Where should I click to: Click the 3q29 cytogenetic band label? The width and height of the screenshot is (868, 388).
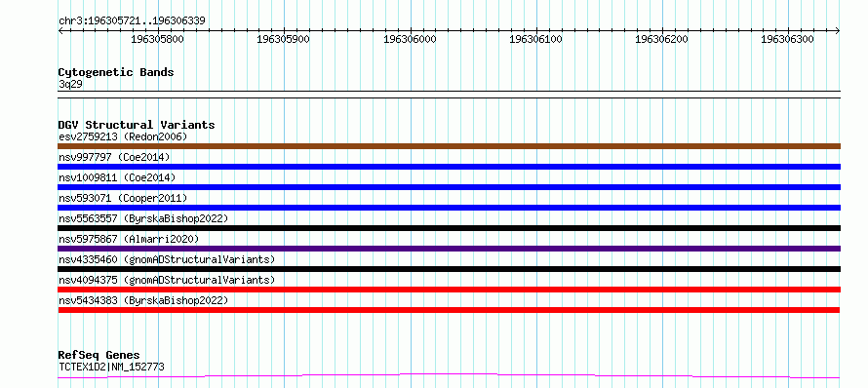coord(71,84)
